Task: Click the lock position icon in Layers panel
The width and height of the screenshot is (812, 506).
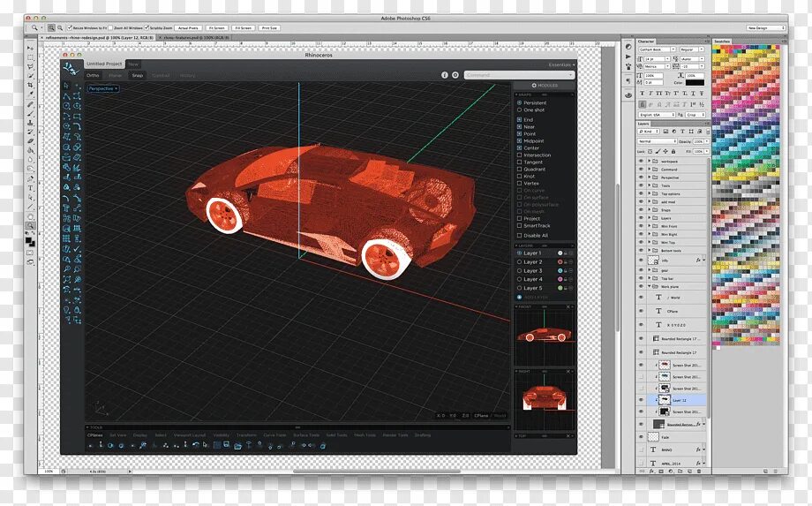Action: pos(665,152)
